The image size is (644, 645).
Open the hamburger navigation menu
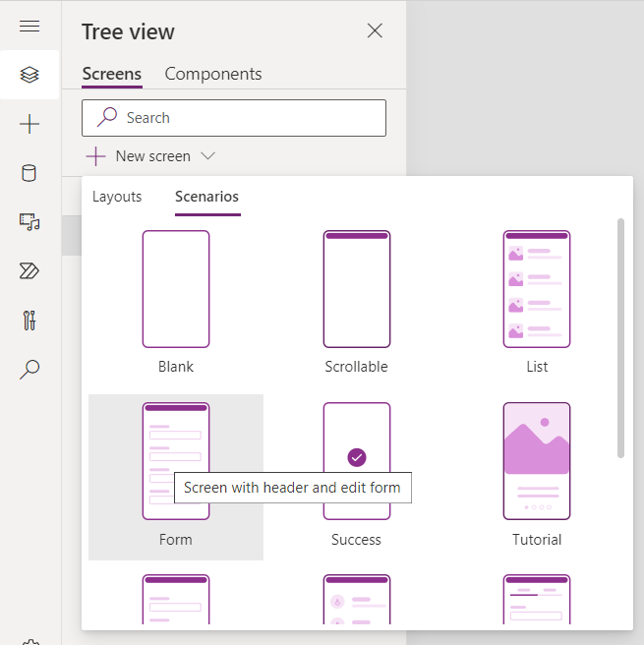29,27
